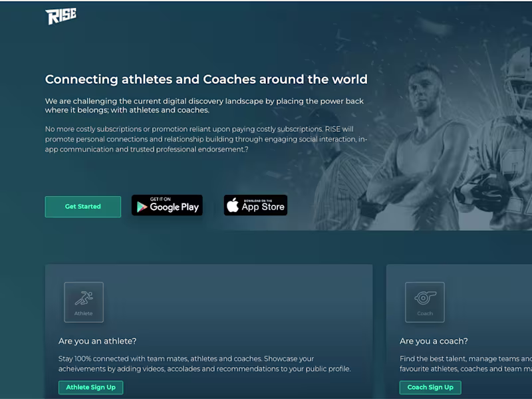
Task: Click the 'Stay 100% connected' athlete description
Action: [x=205, y=364]
